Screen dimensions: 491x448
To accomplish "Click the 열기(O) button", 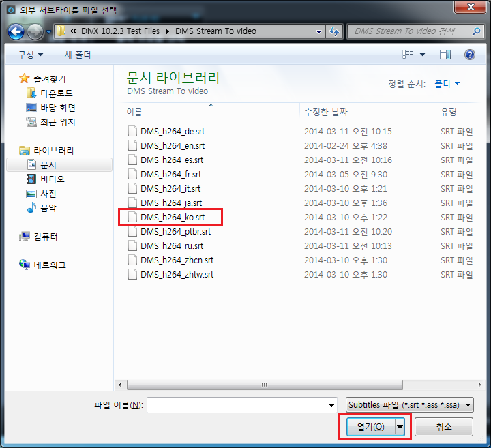I will click(371, 427).
